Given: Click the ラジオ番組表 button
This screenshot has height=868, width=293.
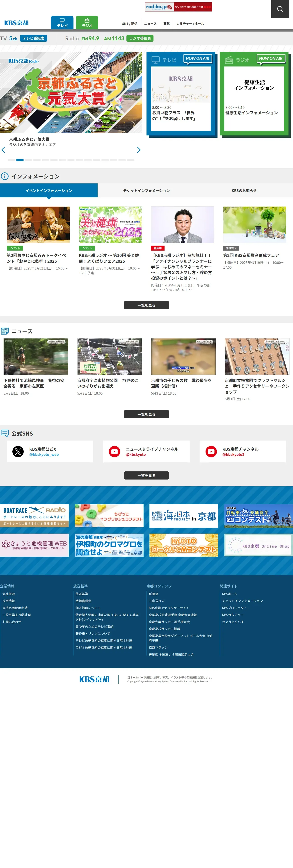Looking at the screenshot, I should (x=140, y=38).
